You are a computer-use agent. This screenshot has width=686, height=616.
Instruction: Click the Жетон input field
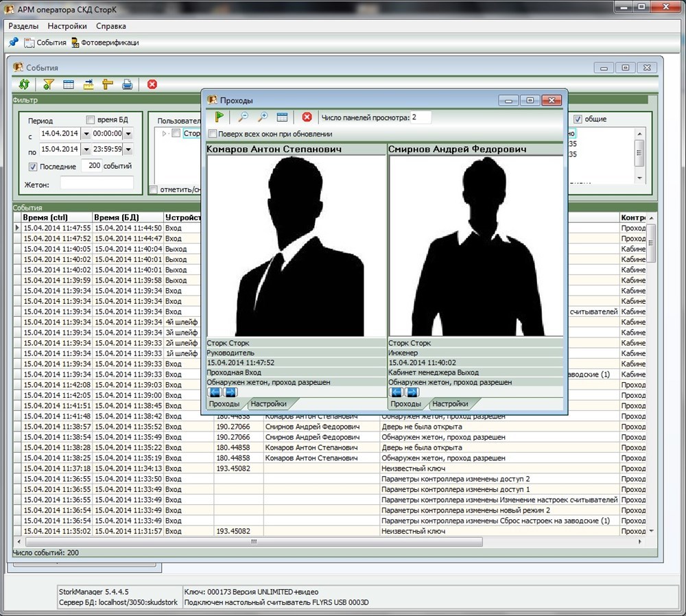pos(96,183)
